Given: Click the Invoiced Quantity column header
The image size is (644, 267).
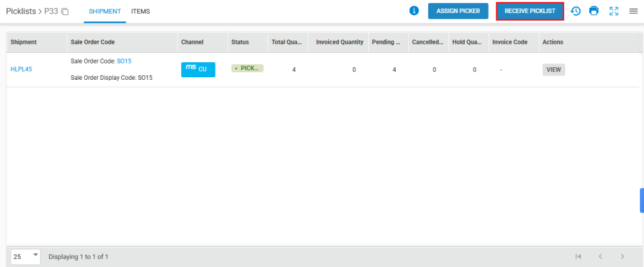Looking at the screenshot, I should click(338, 42).
